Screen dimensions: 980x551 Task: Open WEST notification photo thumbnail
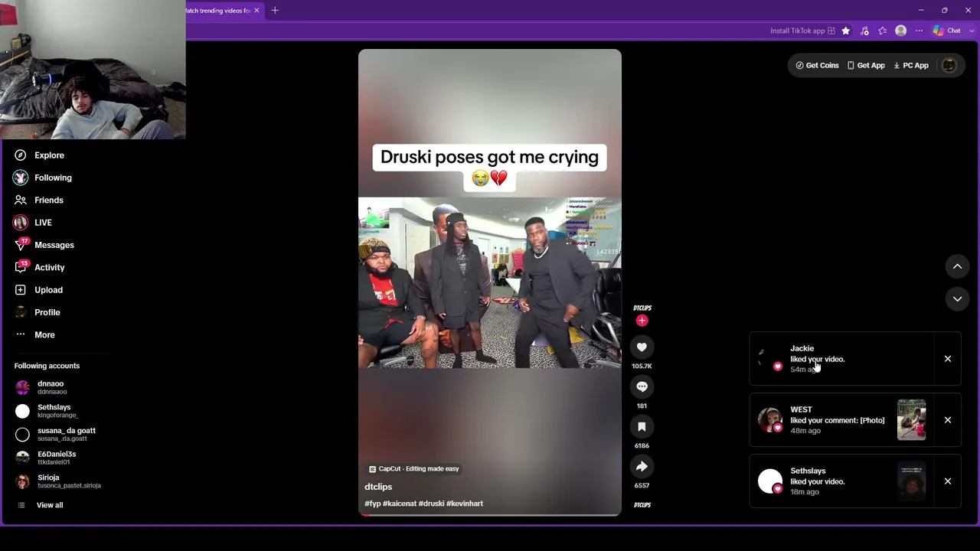coord(911,420)
